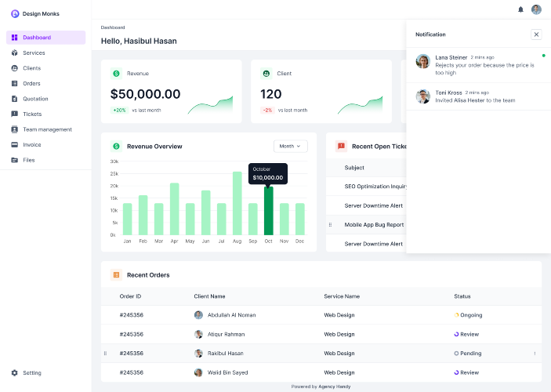The height and width of the screenshot is (392, 551).
Task: Click the Service Name column header
Action: pos(342,296)
